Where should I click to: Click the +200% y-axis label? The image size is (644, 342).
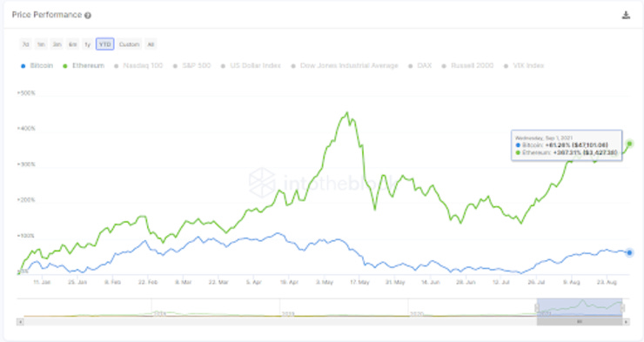[26, 200]
